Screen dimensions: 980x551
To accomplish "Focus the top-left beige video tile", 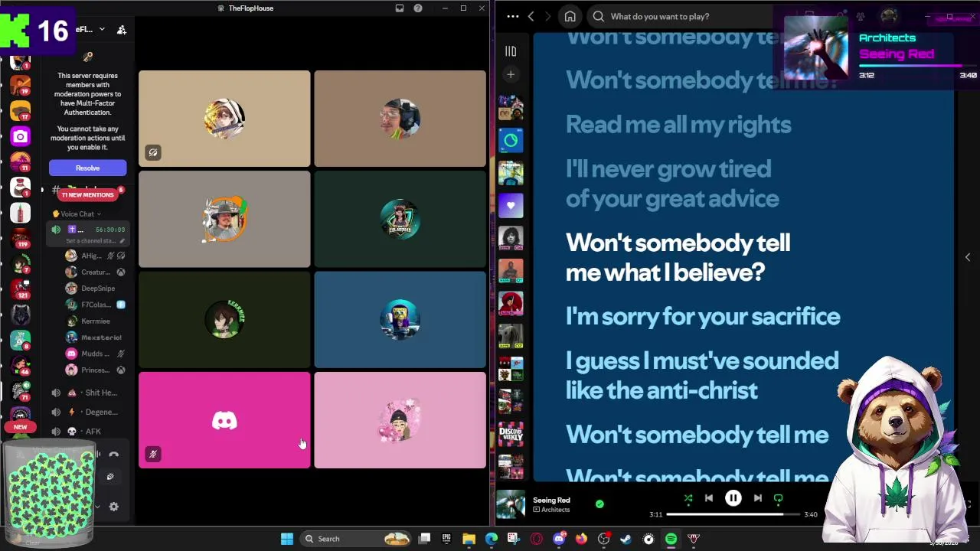I will 224,119.
